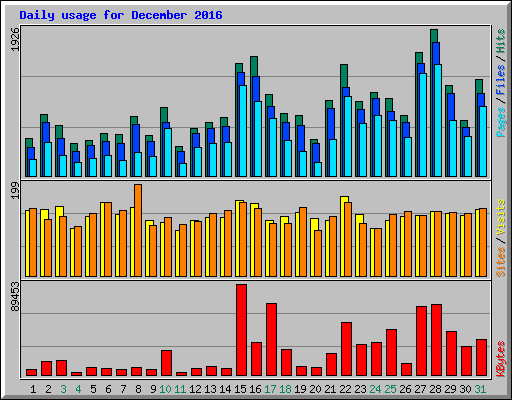512x400 pixels.
Task: Click the red KBytes bar for day 28
Action: click(x=437, y=340)
